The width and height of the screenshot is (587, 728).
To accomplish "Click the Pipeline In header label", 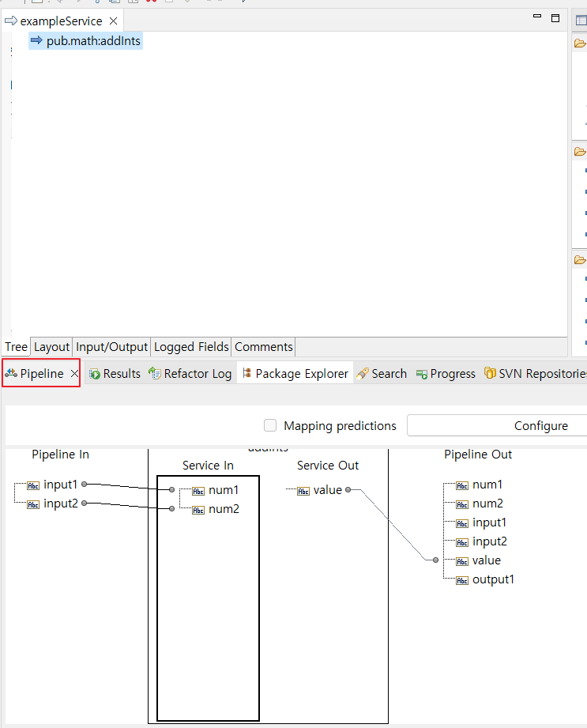I will [x=60, y=454].
